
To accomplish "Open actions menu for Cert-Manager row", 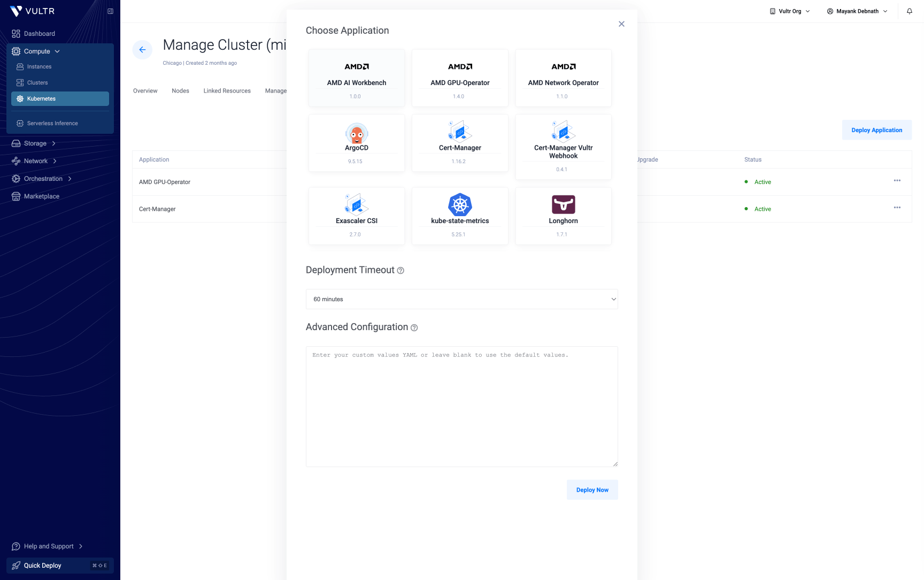I will click(897, 207).
